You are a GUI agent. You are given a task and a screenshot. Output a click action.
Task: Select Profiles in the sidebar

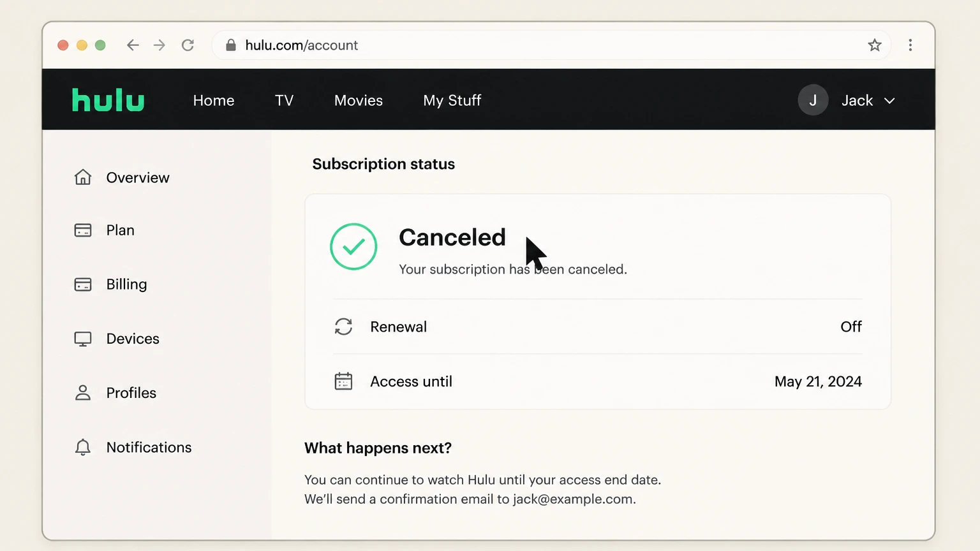[131, 393]
